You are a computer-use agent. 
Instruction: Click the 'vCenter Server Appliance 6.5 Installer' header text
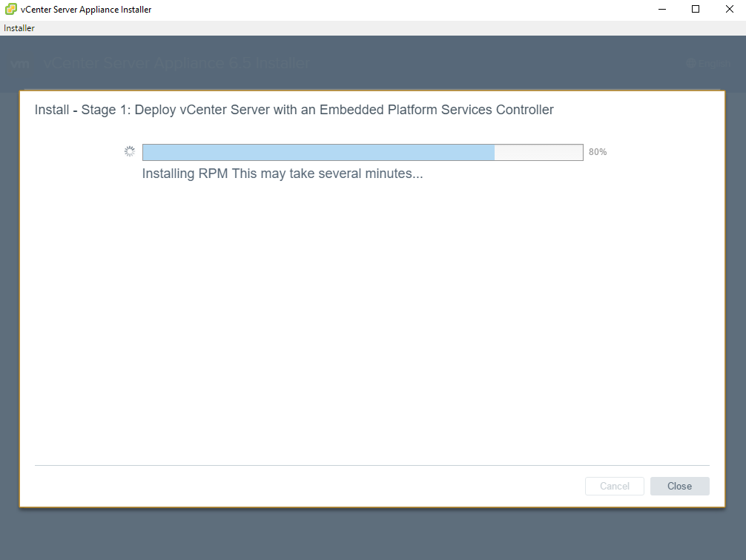click(176, 63)
